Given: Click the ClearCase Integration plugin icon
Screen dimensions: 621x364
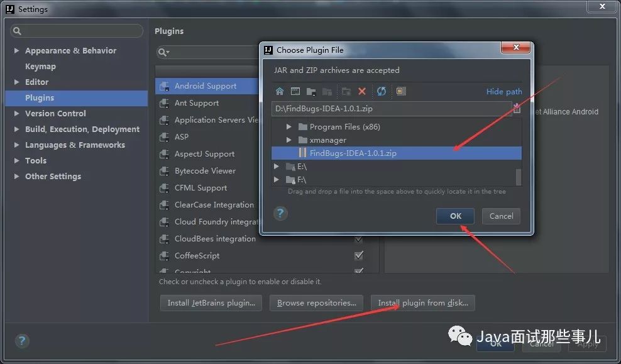Looking at the screenshot, I should pos(164,205).
